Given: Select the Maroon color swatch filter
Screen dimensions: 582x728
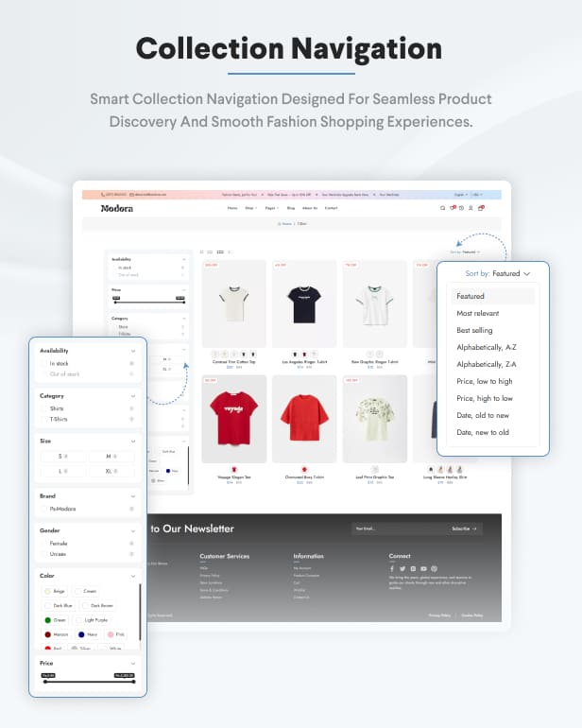Looking at the screenshot, I should point(56,634).
